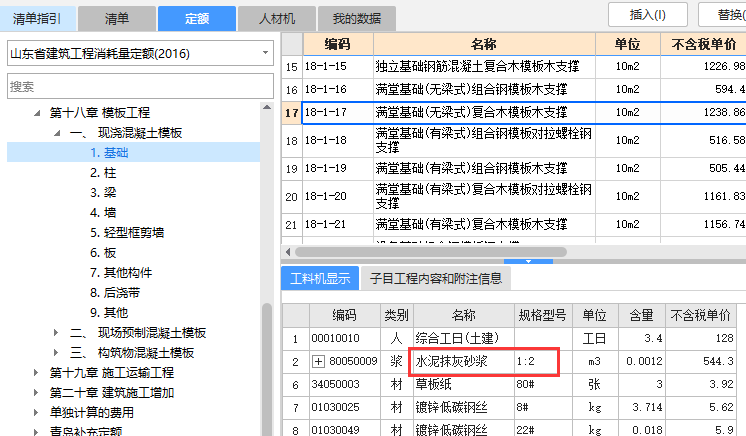Collapse 一、现浇混凝土模板 node

pyautogui.click(x=57, y=133)
